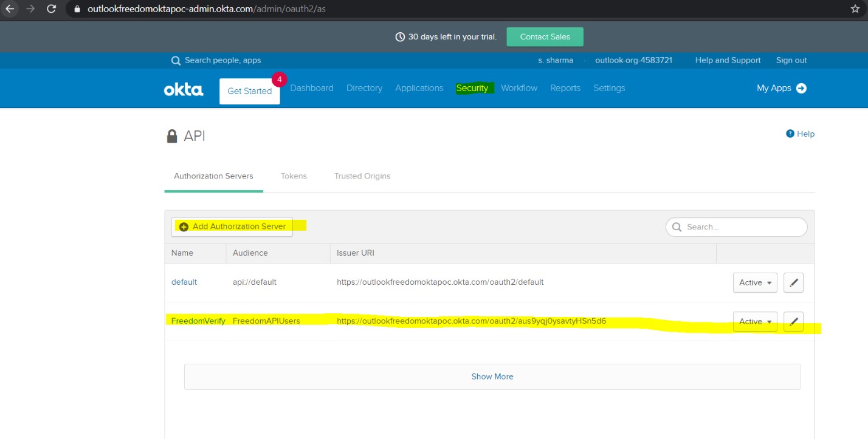The height and width of the screenshot is (439, 868).
Task: Click the api://default audience value
Action: pos(255,282)
